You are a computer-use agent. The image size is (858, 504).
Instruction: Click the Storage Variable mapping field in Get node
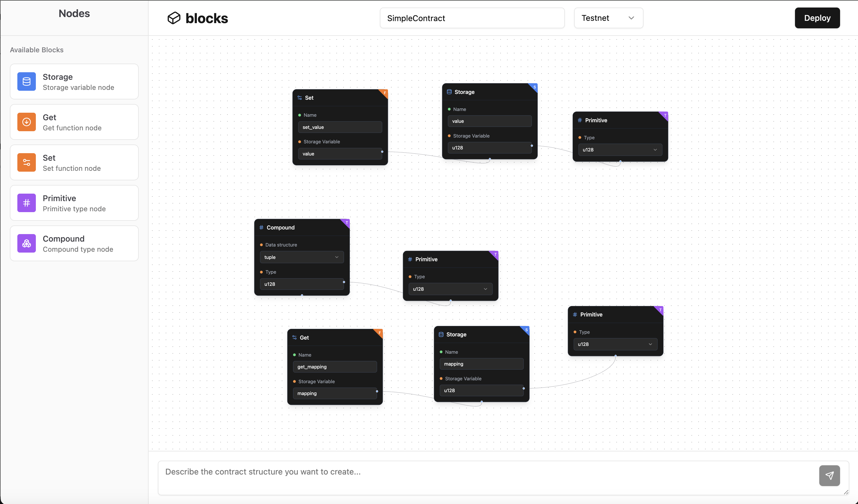(x=335, y=393)
